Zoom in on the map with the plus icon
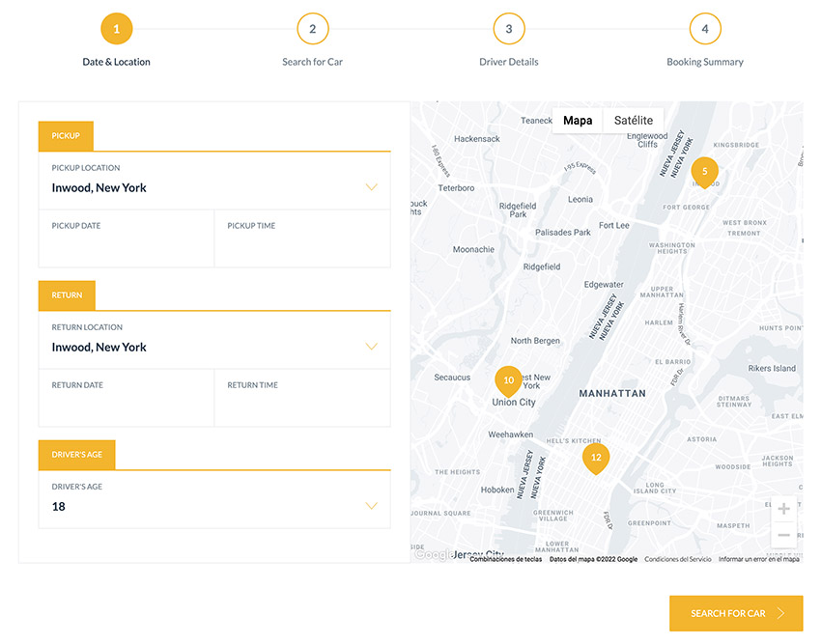 click(x=783, y=507)
